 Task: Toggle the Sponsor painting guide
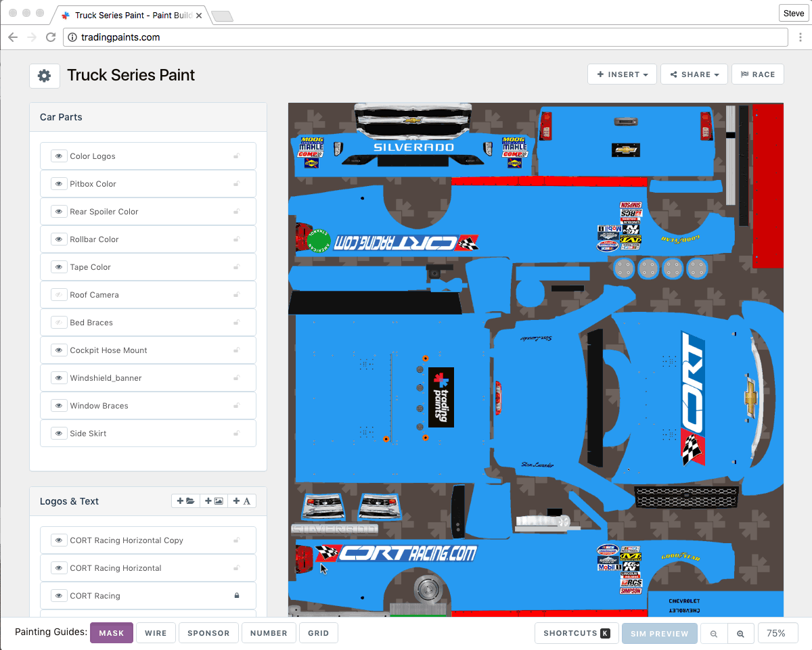click(208, 633)
